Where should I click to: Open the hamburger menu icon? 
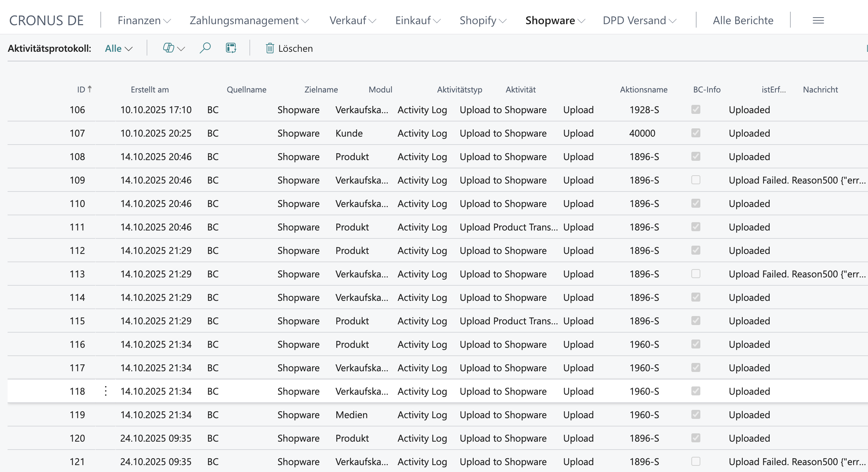coord(818,21)
